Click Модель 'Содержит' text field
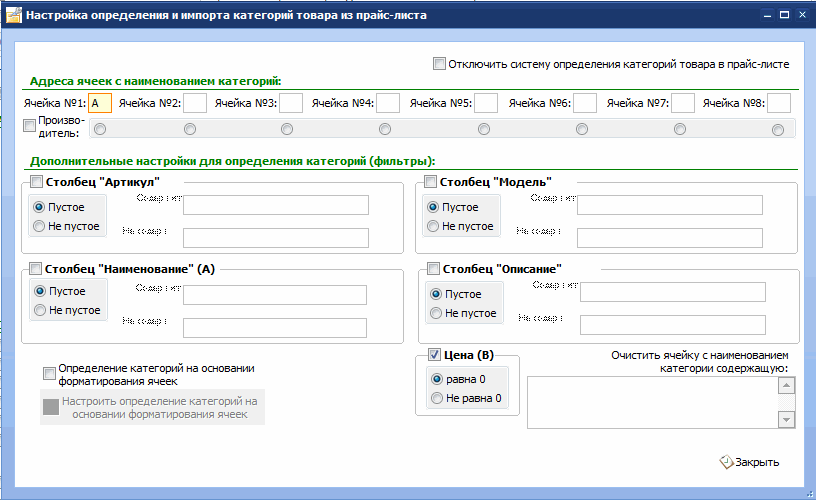Screen dimensions: 816x500 pyautogui.click(x=670, y=205)
